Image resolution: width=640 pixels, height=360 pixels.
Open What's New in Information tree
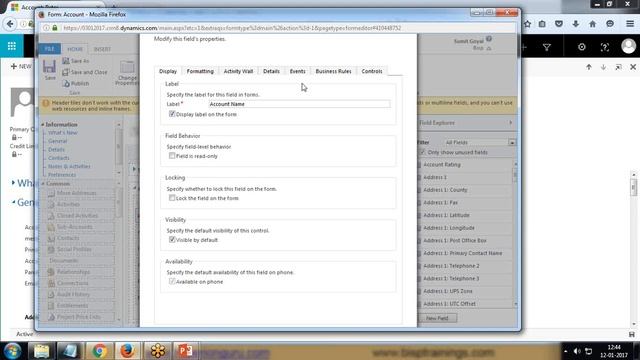point(62,133)
